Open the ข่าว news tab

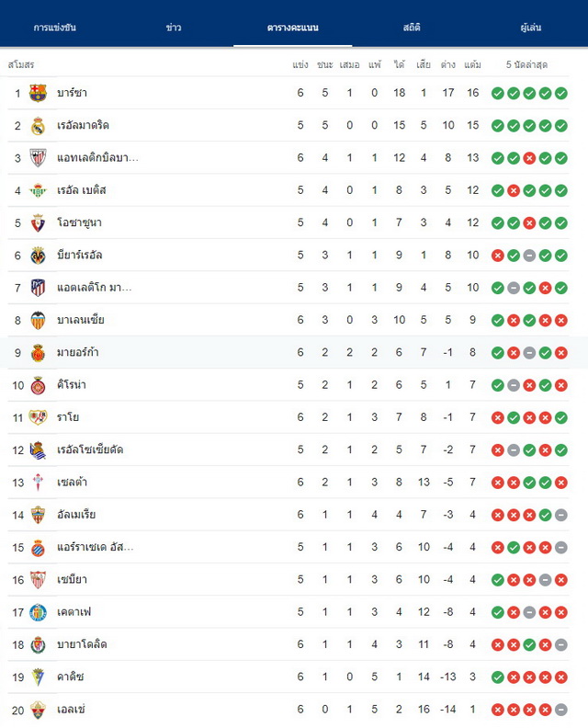[x=174, y=28]
